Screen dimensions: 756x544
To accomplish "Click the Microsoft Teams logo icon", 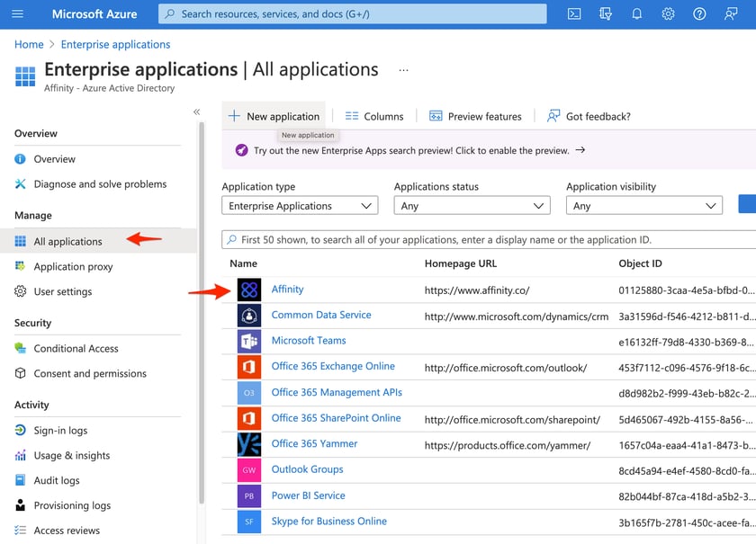I will (x=249, y=341).
